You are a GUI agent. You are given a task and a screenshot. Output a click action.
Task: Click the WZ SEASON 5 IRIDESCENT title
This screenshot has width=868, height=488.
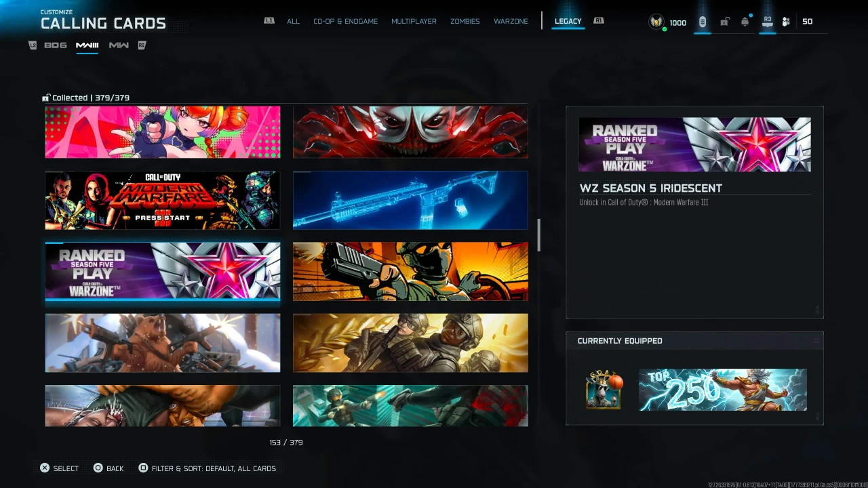click(650, 188)
